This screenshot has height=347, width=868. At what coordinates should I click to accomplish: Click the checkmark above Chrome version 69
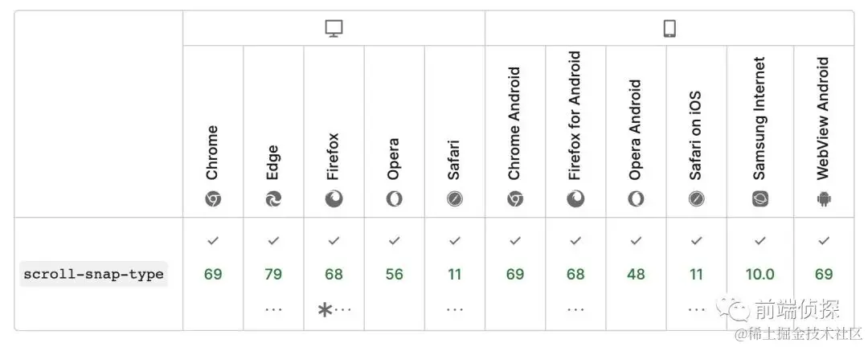point(213,240)
